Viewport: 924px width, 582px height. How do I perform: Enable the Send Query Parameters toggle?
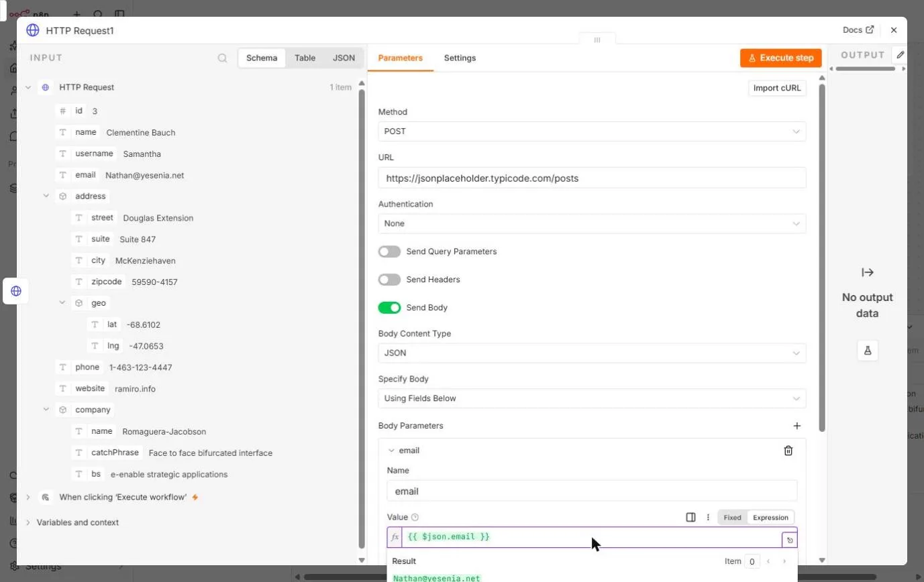[389, 251]
